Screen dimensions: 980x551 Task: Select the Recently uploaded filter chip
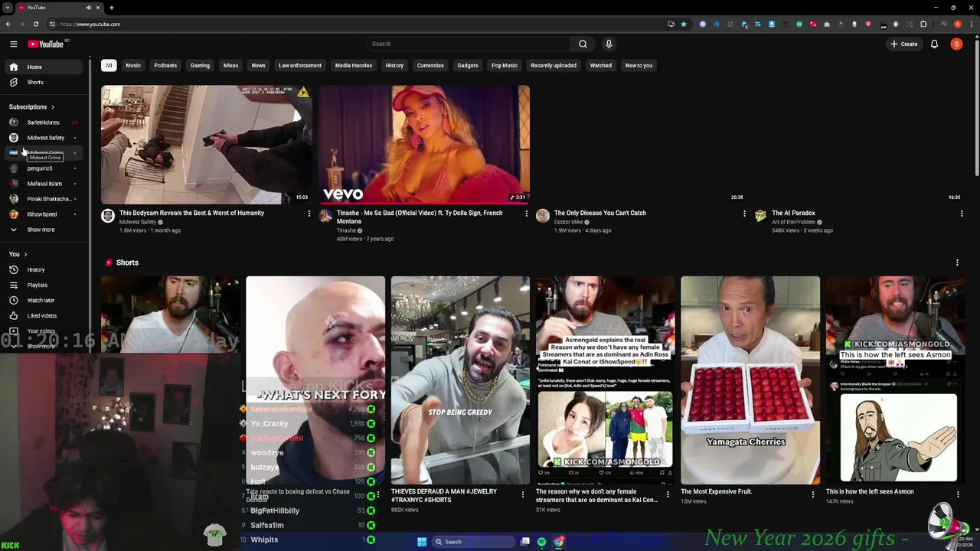(554, 65)
